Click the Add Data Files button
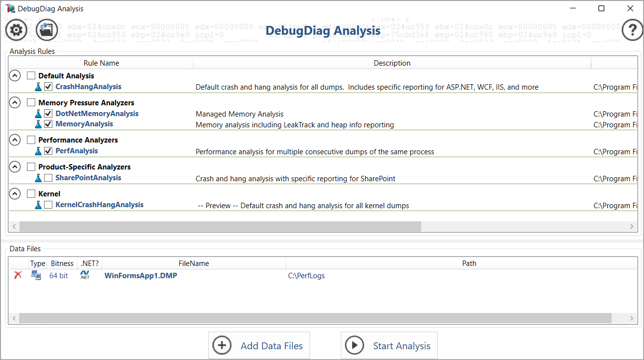 259,345
